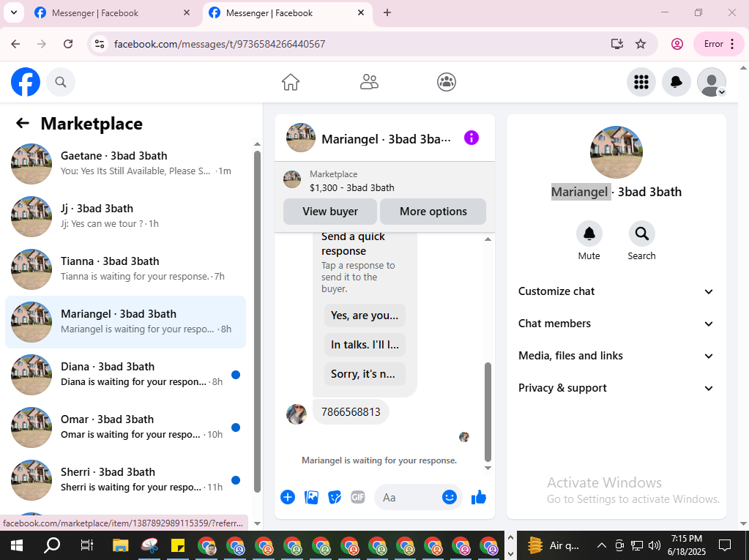Viewport: 749px width, 560px height.
Task: Go back with browser back arrow
Action: pyautogui.click(x=16, y=44)
